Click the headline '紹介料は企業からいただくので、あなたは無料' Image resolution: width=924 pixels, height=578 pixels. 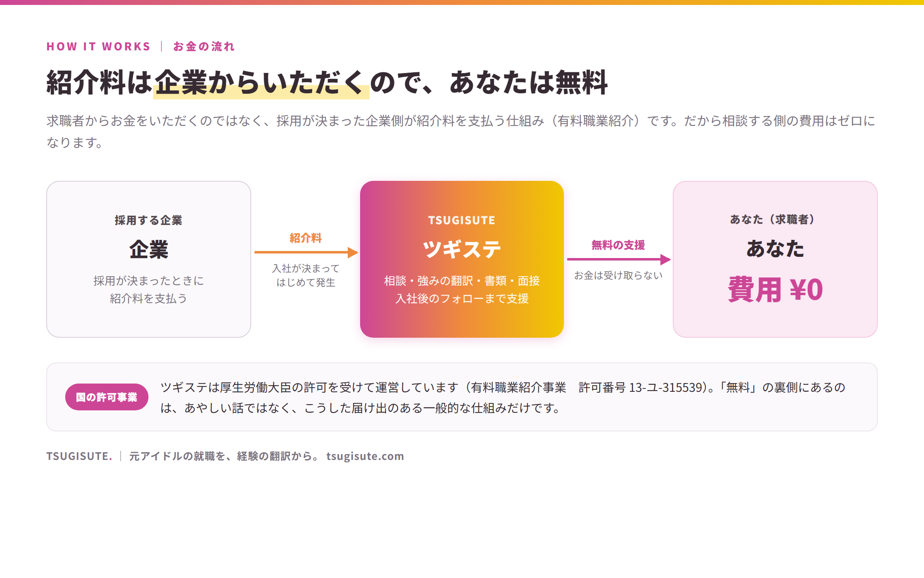[327, 83]
